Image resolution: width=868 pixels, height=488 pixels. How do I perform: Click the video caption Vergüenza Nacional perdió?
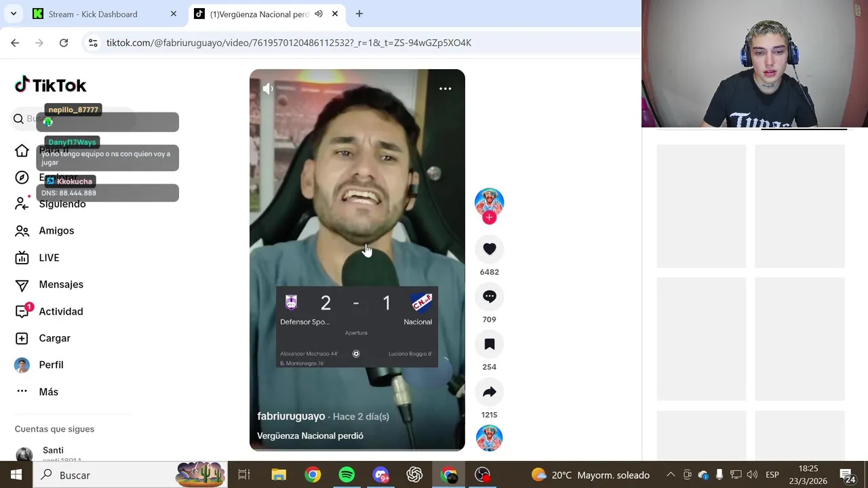[x=310, y=436]
